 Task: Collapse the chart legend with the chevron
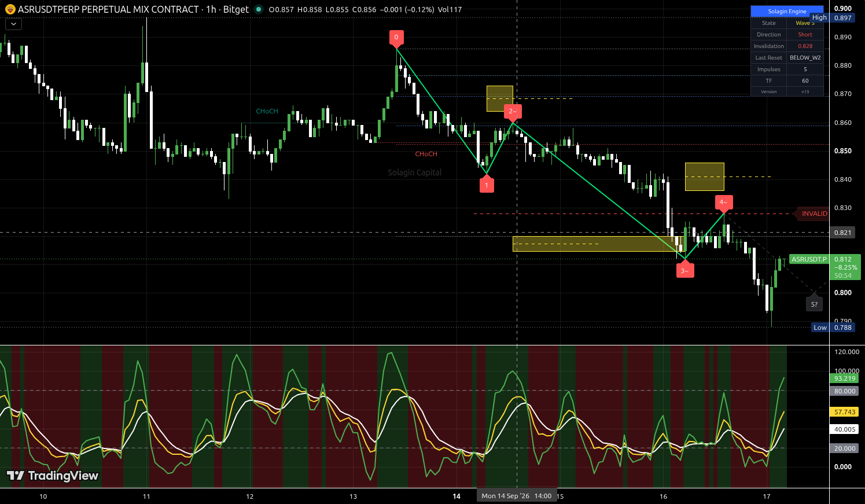click(13, 24)
